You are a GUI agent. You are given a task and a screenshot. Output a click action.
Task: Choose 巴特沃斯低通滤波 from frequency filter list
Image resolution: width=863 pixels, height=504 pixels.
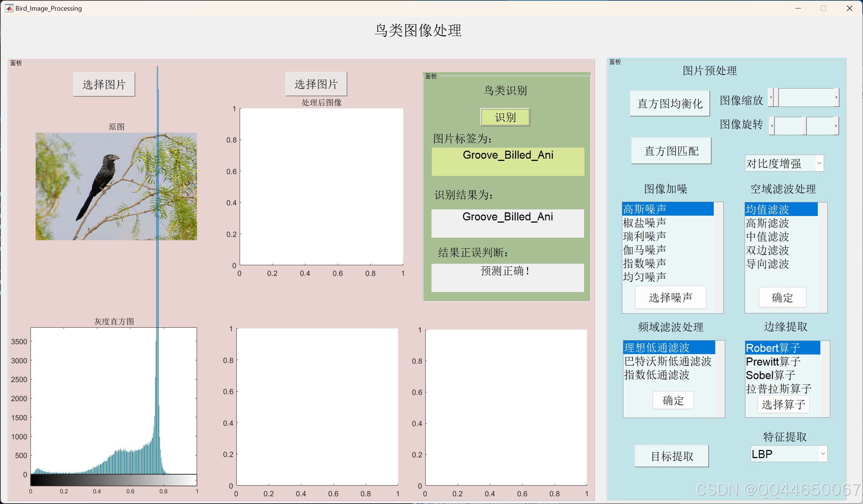tap(667, 361)
